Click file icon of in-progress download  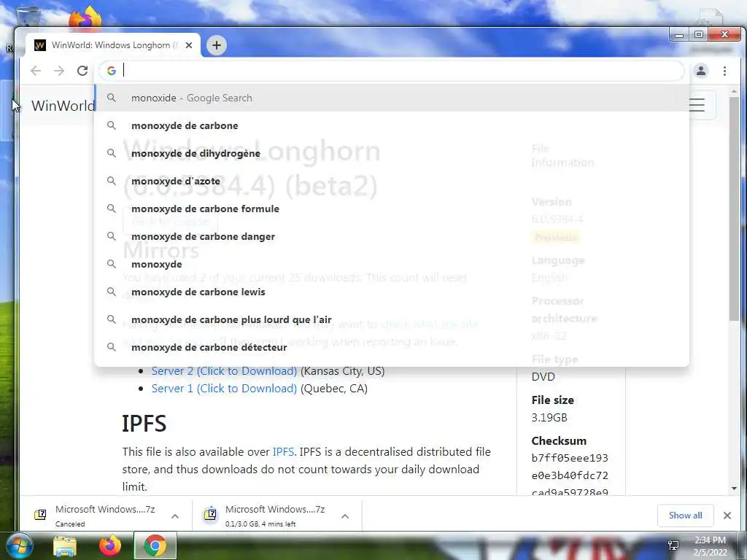210,515
